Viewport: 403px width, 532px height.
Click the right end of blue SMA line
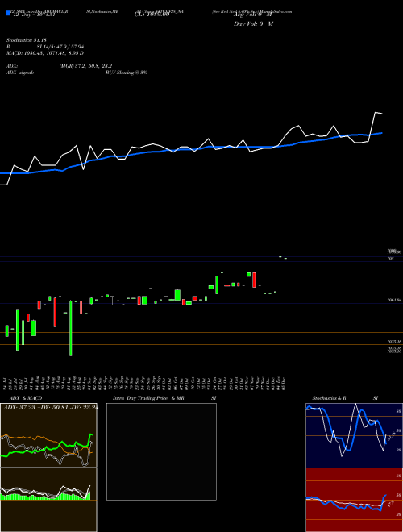pos(382,133)
